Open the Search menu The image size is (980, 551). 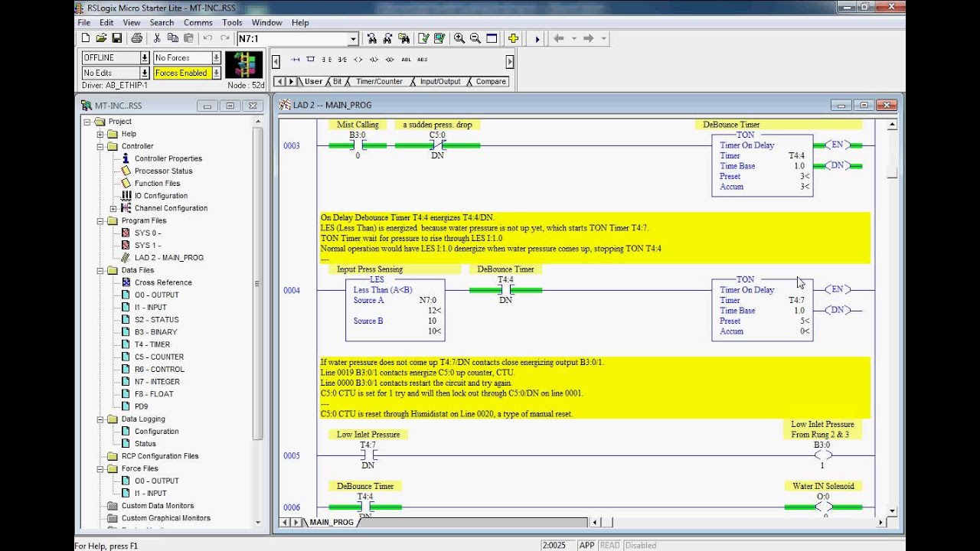[162, 23]
